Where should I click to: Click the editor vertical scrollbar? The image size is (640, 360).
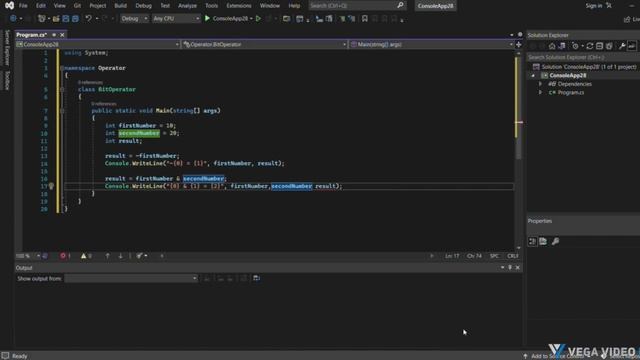[x=518, y=149]
